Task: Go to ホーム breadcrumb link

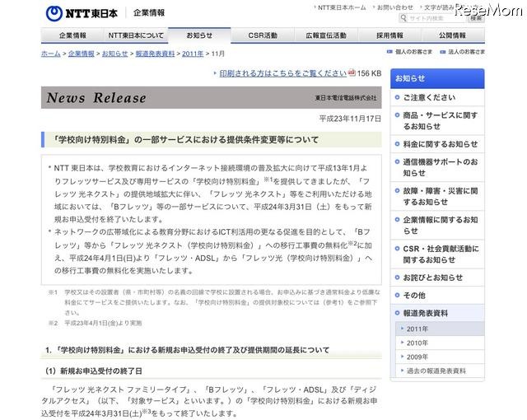Action: click(51, 54)
